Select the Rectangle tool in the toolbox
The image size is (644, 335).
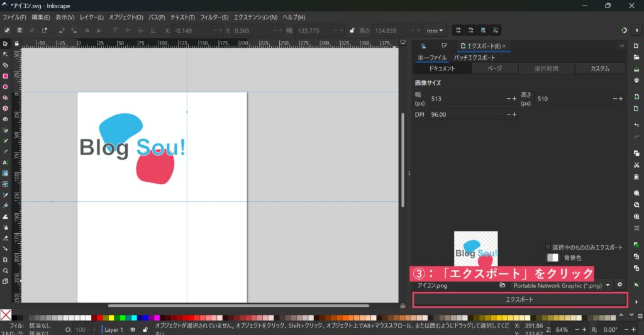tap(5, 76)
